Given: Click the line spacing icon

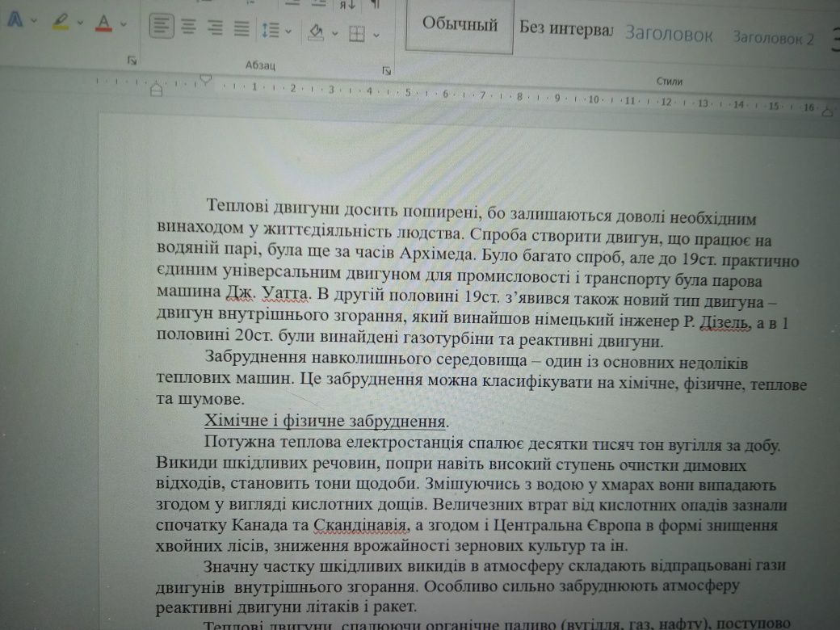Looking at the screenshot, I should point(271,31).
